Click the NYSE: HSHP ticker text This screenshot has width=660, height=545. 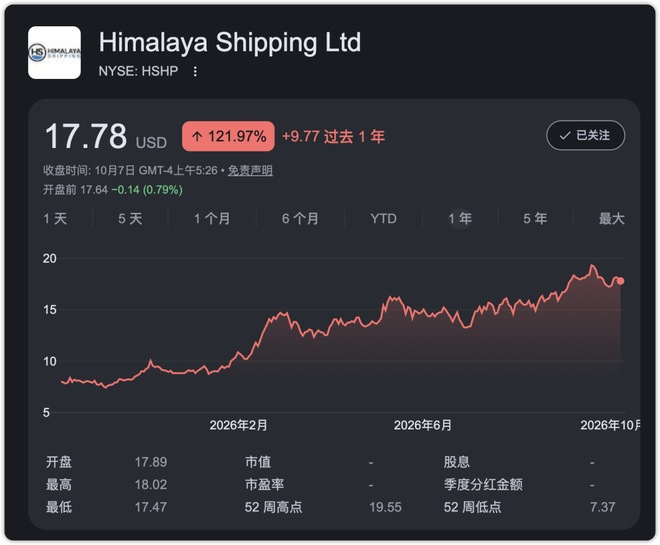coord(138,71)
